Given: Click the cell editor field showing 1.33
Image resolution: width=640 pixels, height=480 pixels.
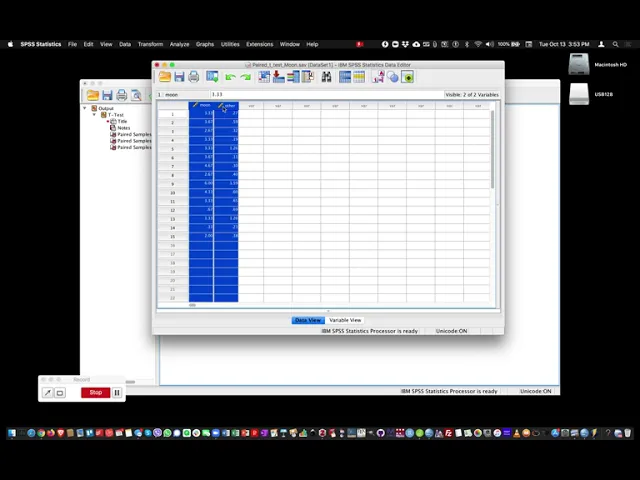Looking at the screenshot, I should (x=326, y=94).
